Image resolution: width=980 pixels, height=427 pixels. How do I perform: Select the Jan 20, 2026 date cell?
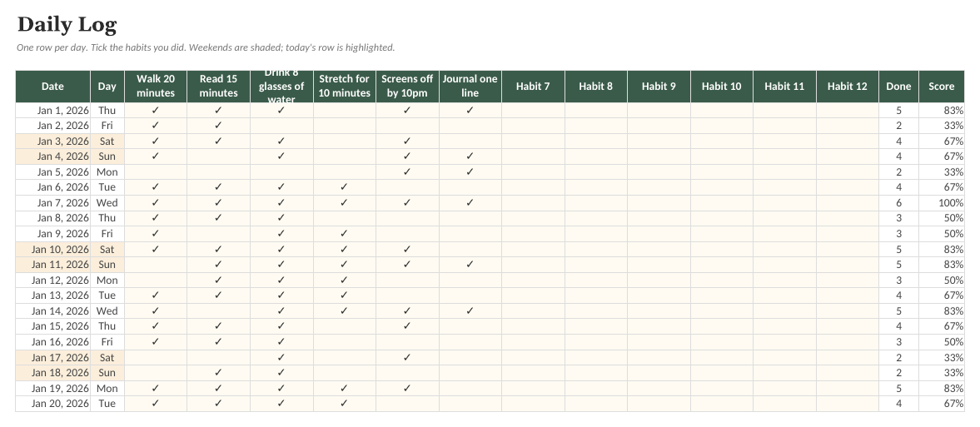[x=52, y=404]
